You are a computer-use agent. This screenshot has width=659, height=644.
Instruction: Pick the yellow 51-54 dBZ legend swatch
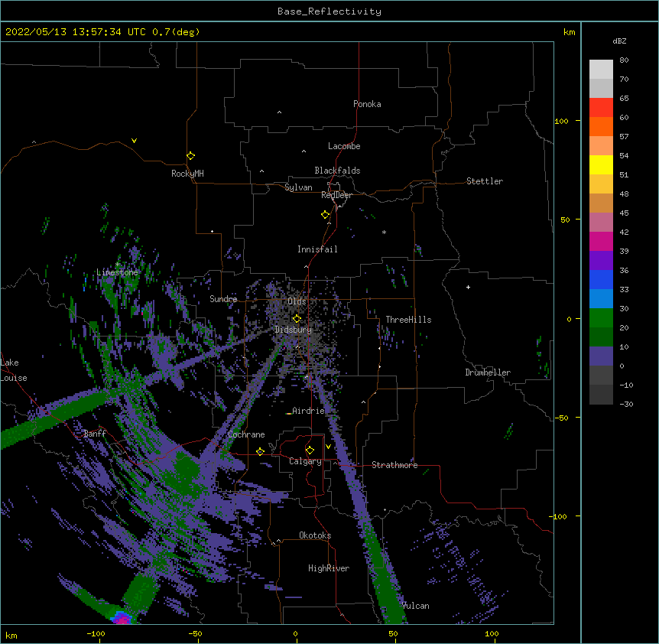click(601, 164)
